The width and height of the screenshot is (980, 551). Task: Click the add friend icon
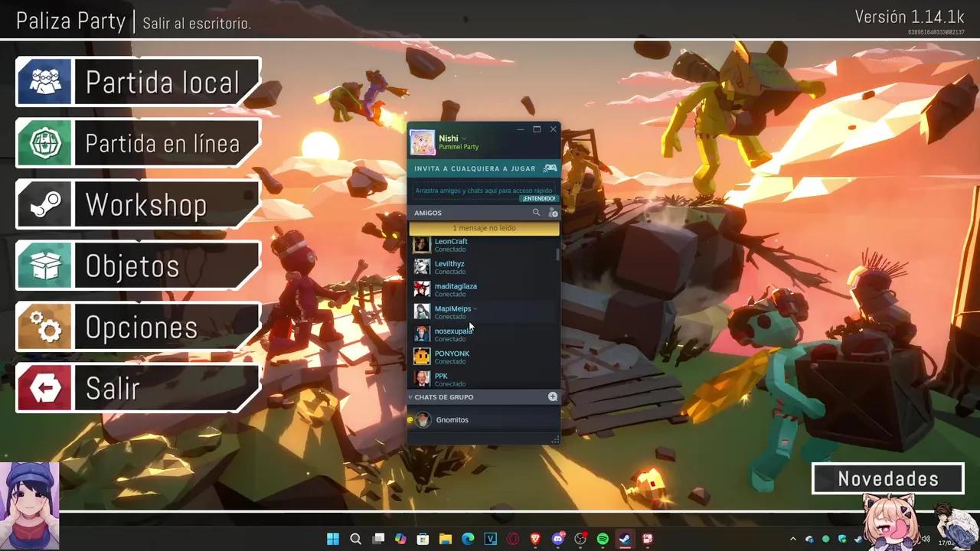(553, 213)
